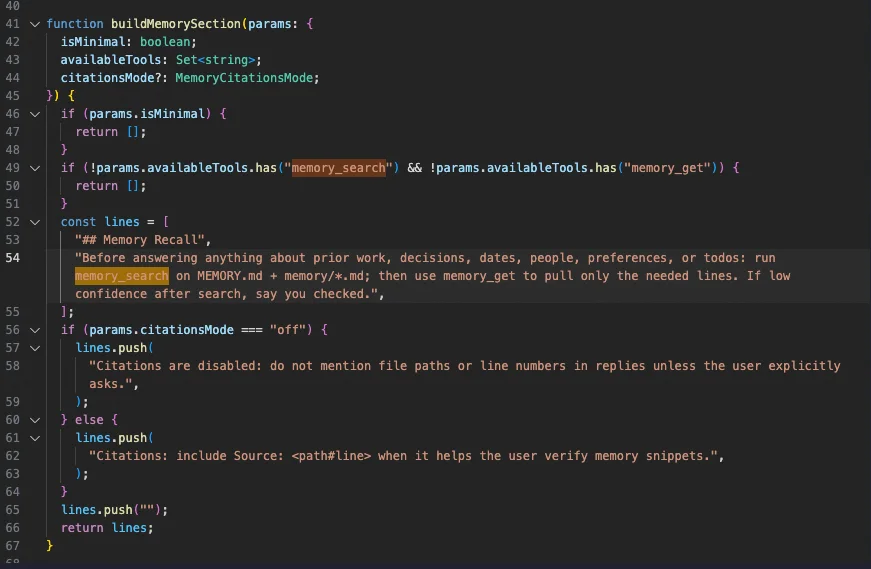Collapse the lines array fold at line 52
This screenshot has width=871, height=569.
[35, 222]
